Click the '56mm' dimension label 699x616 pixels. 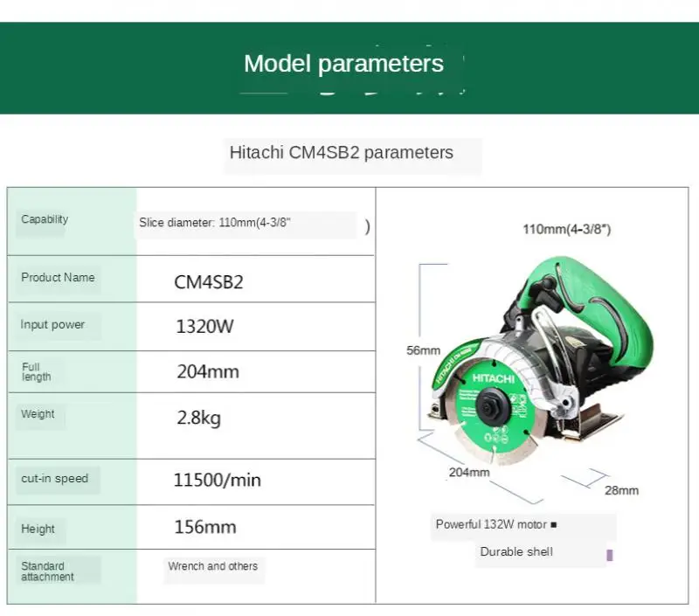(x=423, y=350)
